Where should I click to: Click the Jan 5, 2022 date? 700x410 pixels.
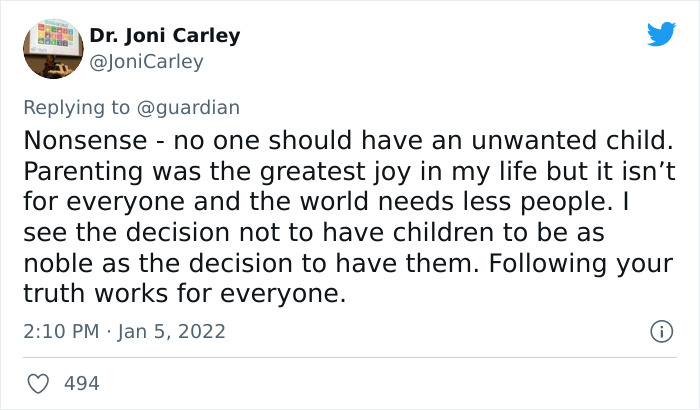[172, 331]
